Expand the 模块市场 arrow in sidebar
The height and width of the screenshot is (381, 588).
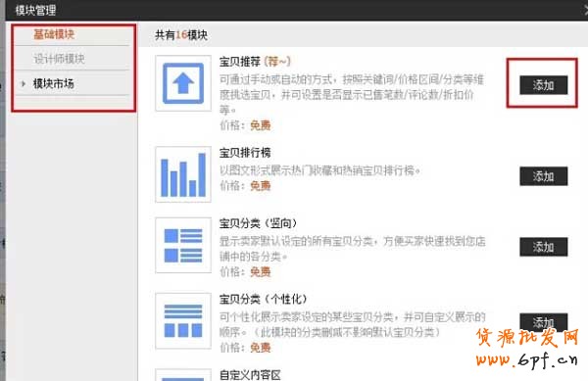[24, 83]
